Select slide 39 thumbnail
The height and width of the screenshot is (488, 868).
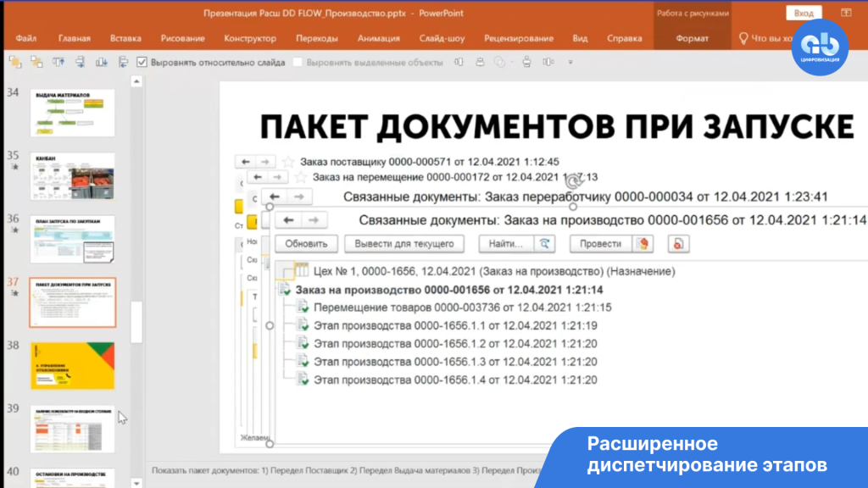pyautogui.click(x=73, y=430)
